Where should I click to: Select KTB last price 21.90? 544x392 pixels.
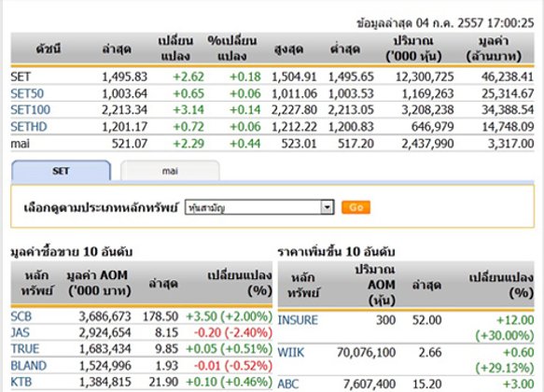click(x=163, y=382)
